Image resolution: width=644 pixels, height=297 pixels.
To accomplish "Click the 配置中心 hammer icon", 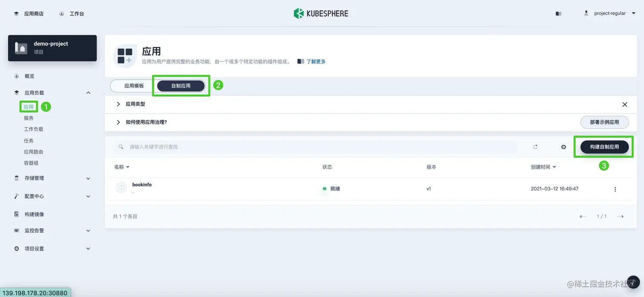I will (x=17, y=196).
